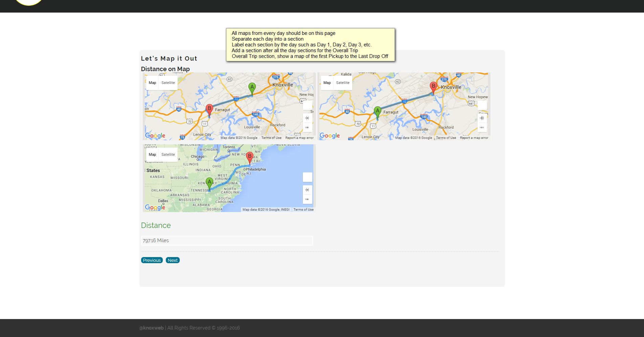Switch Farragut-to-Knoxville map to Satellite view

click(x=343, y=83)
